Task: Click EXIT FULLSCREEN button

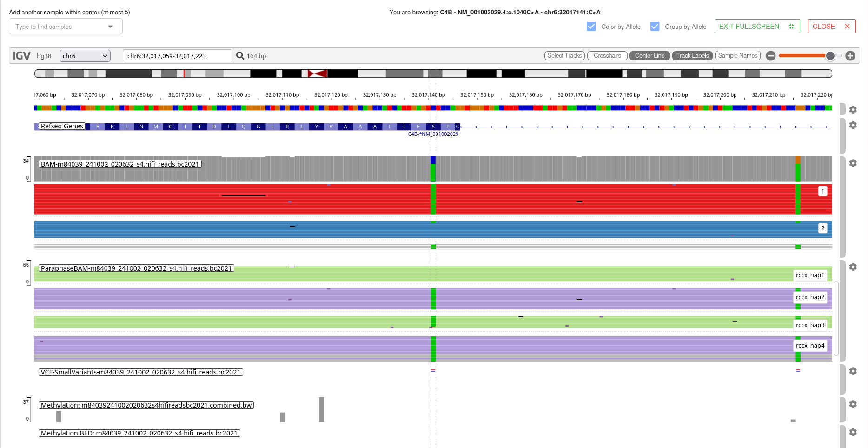Action: pos(757,27)
